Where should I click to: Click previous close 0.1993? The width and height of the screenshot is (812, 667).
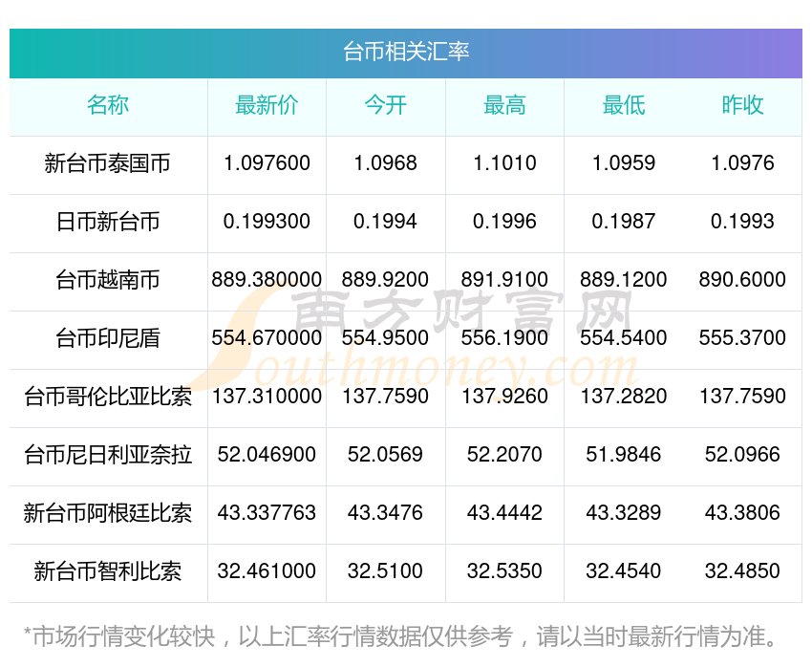coord(742,222)
